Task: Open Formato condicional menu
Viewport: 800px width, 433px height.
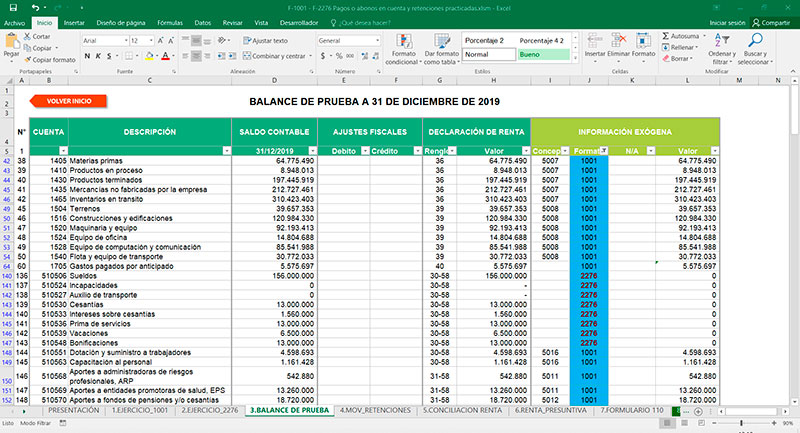Action: pos(404,49)
